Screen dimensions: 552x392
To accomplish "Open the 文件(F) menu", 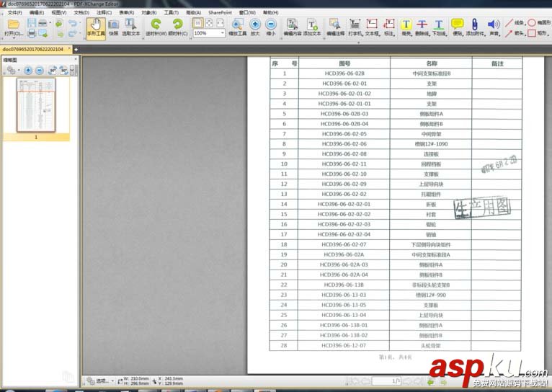I will (15, 12).
